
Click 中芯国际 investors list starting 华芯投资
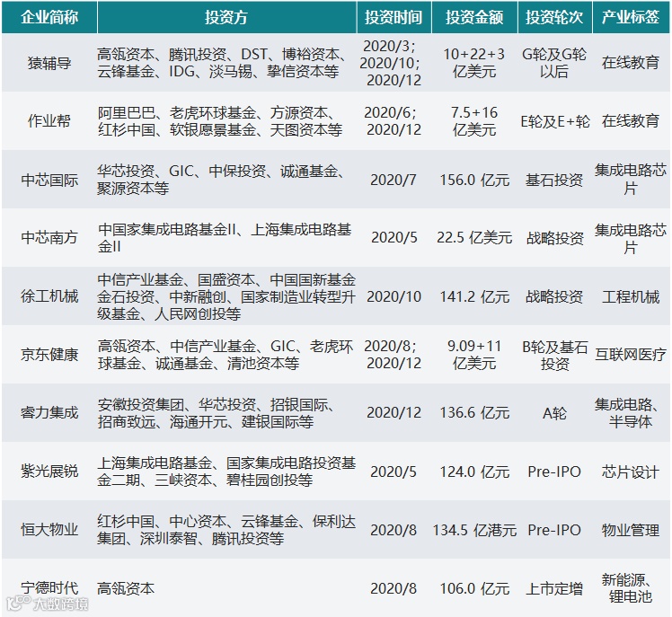220,180
